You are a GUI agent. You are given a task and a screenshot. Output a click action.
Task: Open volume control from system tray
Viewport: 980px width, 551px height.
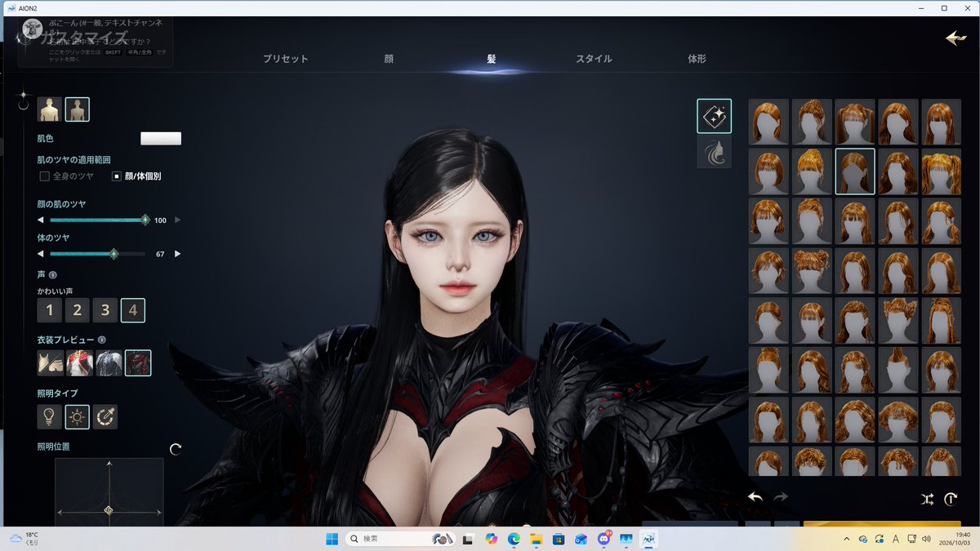click(x=925, y=539)
